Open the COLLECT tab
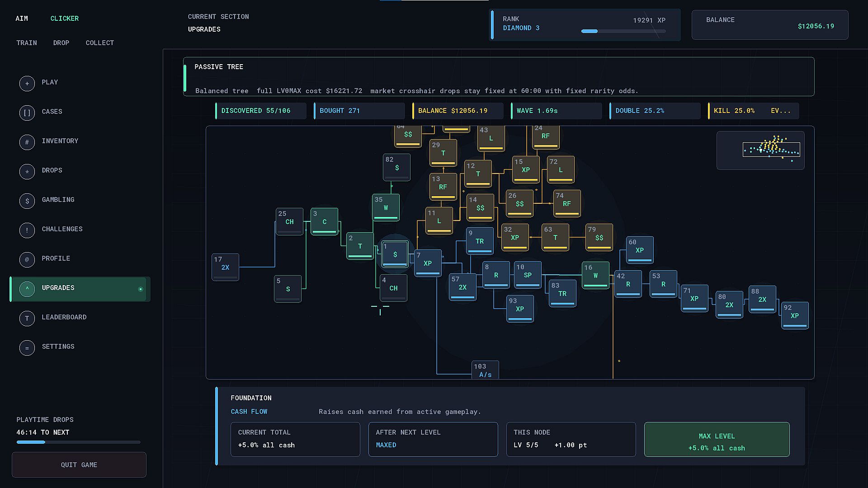This screenshot has height=488, width=868. (100, 43)
